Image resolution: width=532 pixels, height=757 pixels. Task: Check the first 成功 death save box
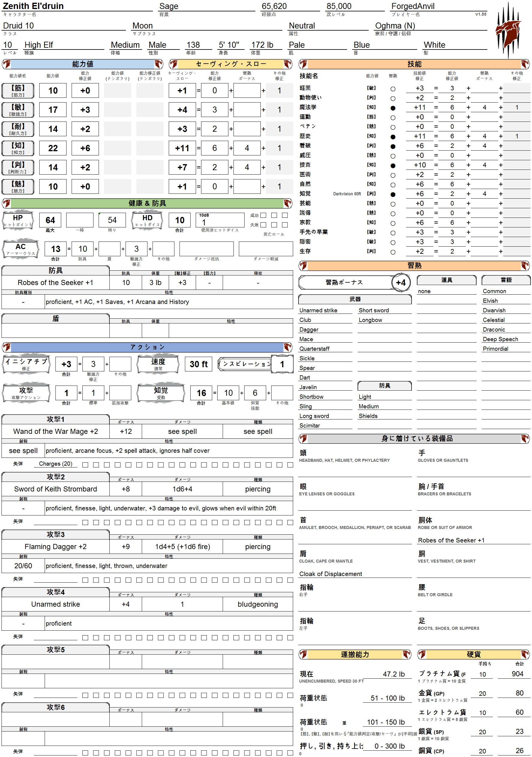263,215
